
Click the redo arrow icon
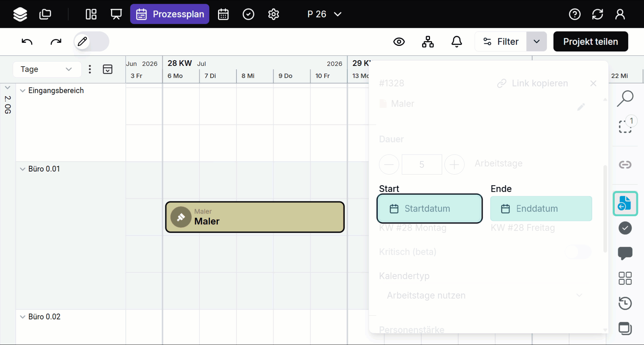(x=56, y=42)
